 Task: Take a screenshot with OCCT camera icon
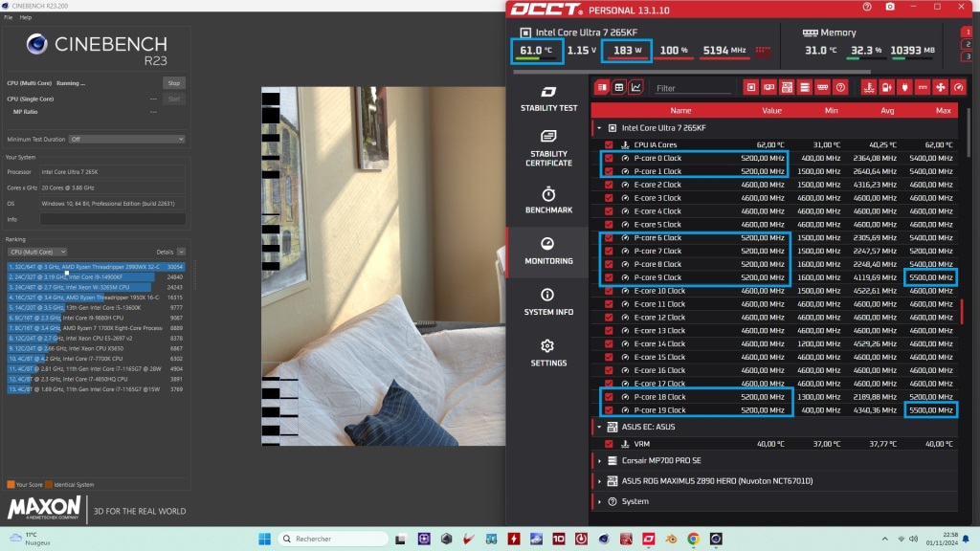tap(890, 7)
